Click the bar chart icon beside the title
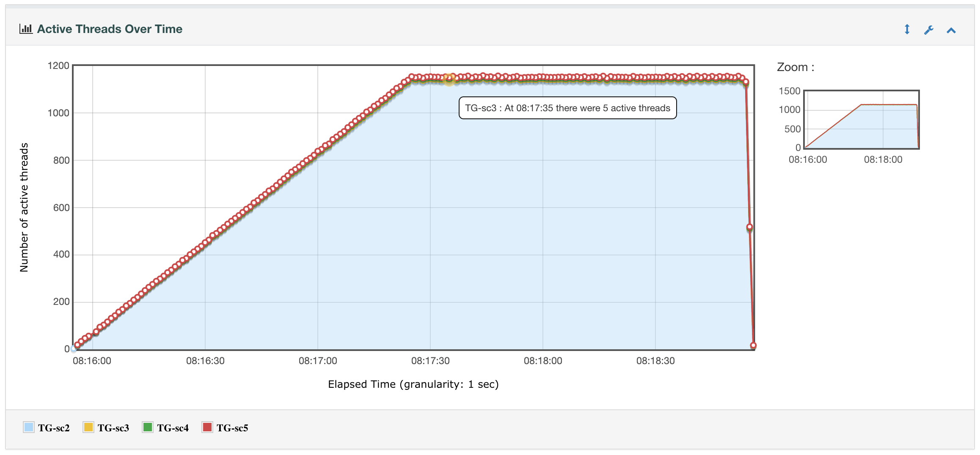This screenshot has width=980, height=455. [x=26, y=29]
